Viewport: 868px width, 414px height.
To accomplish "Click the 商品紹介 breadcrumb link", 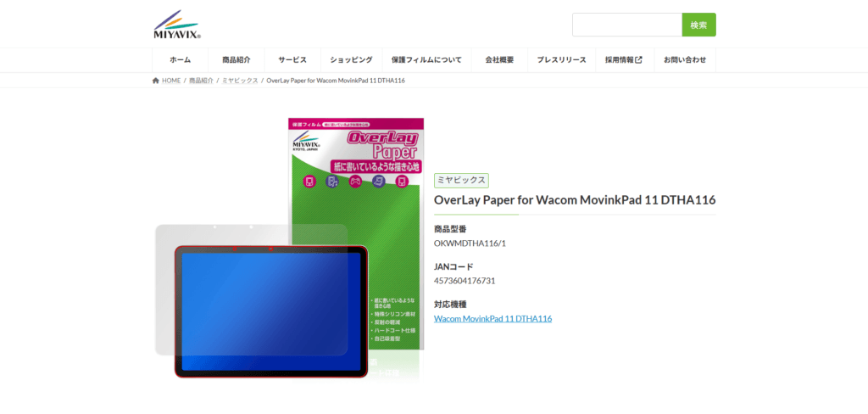I will point(201,81).
